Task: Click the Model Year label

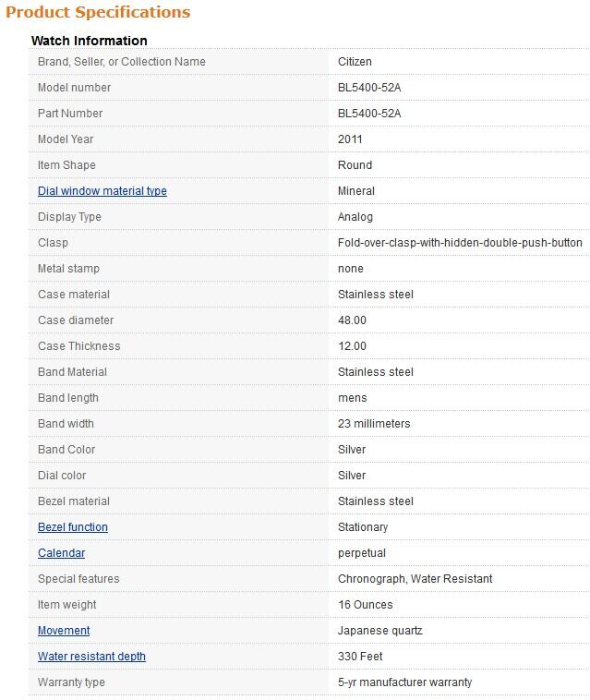Action: point(66,139)
